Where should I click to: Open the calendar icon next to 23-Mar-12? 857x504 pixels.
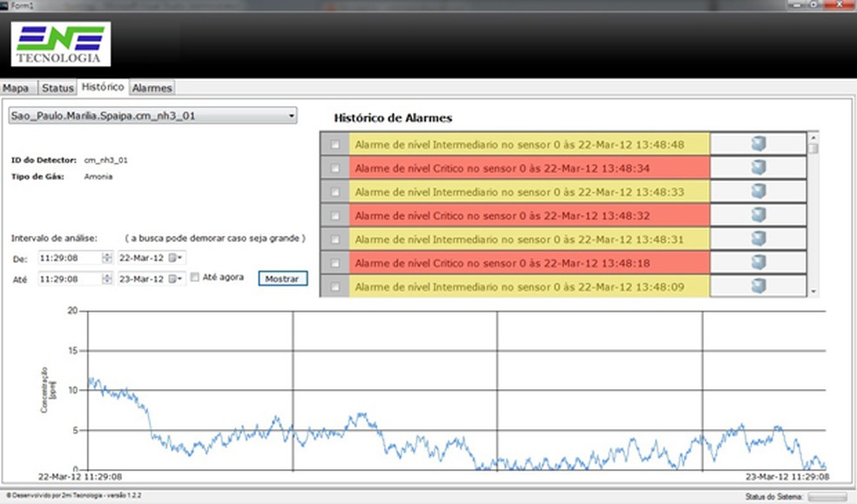pos(175,279)
